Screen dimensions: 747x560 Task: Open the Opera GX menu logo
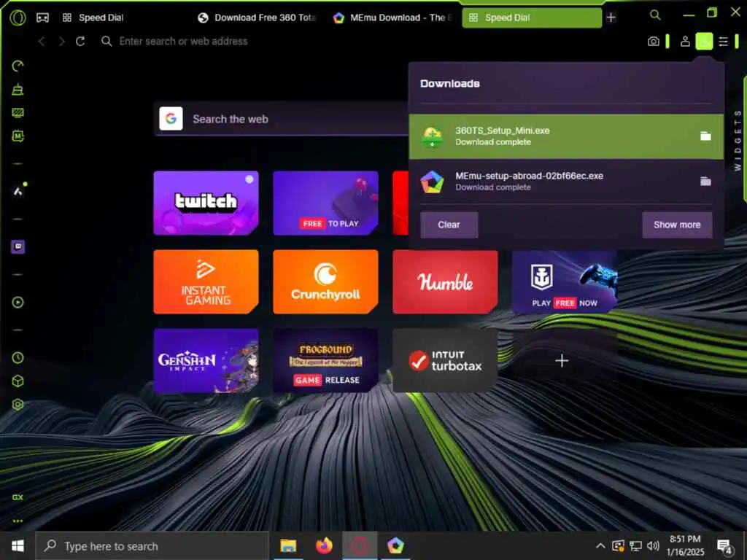(18, 18)
